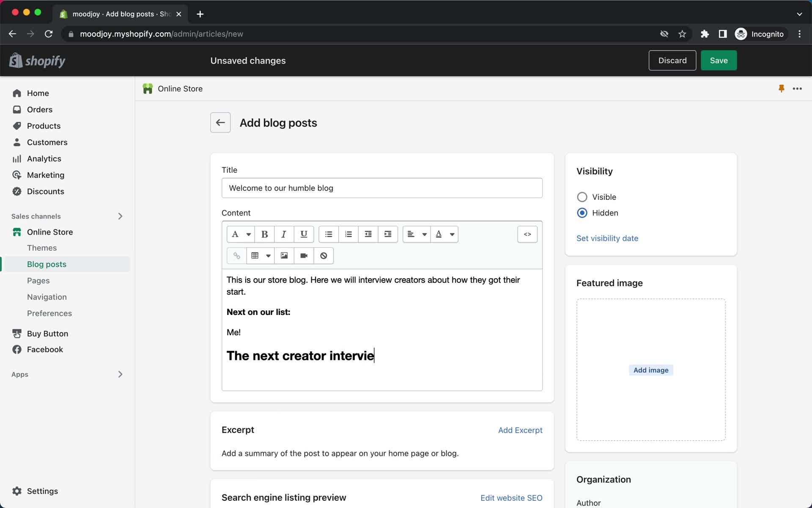The image size is (812, 508).
Task: Insert a numbered list
Action: click(348, 234)
